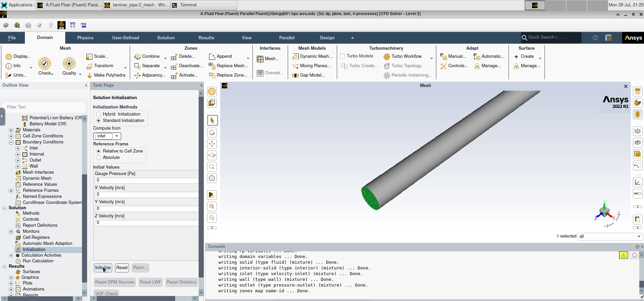Screen dimensions: 644x301
Task: Activate the rotate view tool
Action: pyautogui.click(x=212, y=132)
